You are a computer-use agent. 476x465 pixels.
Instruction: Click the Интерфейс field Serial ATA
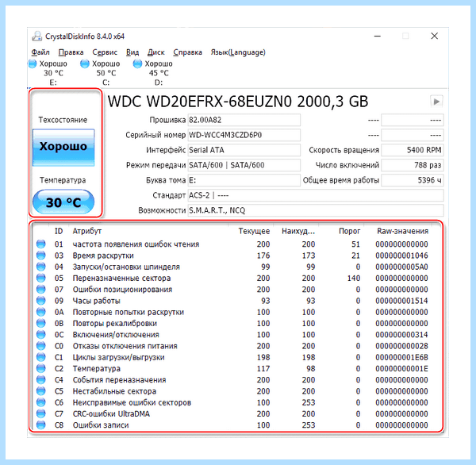[x=244, y=150]
